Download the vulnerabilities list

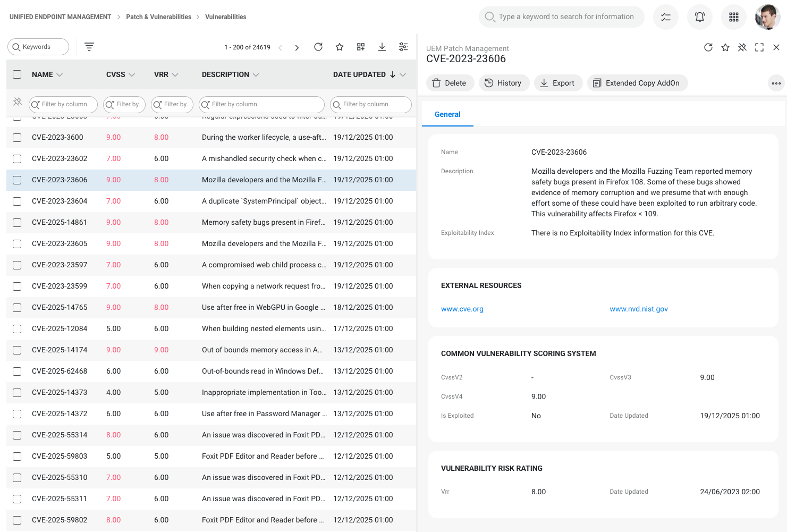tap(382, 47)
